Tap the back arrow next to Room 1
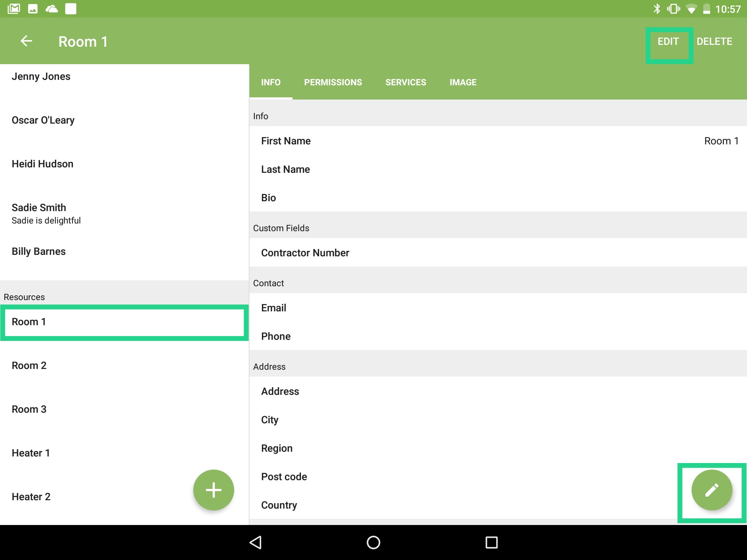Viewport: 747px width, 560px height. click(x=26, y=41)
